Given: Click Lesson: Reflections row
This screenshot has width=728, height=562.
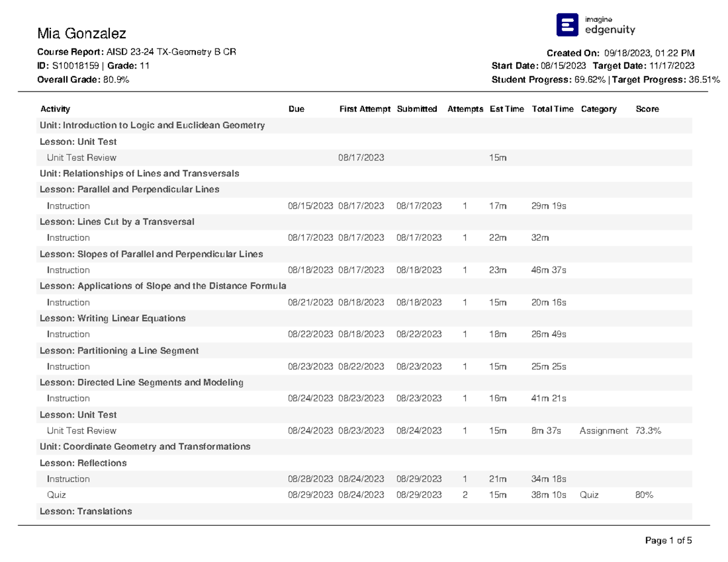Looking at the screenshot, I should (365, 463).
